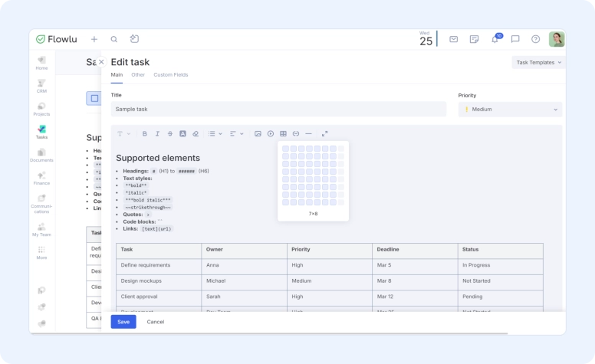Apply italic formatting from toolbar
Image resolution: width=595 pixels, height=364 pixels.
pyautogui.click(x=157, y=133)
